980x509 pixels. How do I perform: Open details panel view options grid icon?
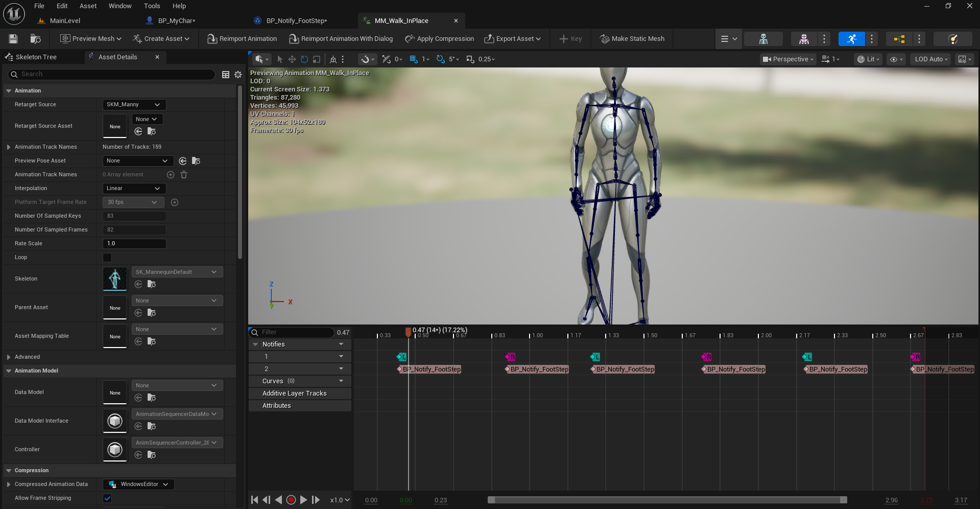pos(226,75)
